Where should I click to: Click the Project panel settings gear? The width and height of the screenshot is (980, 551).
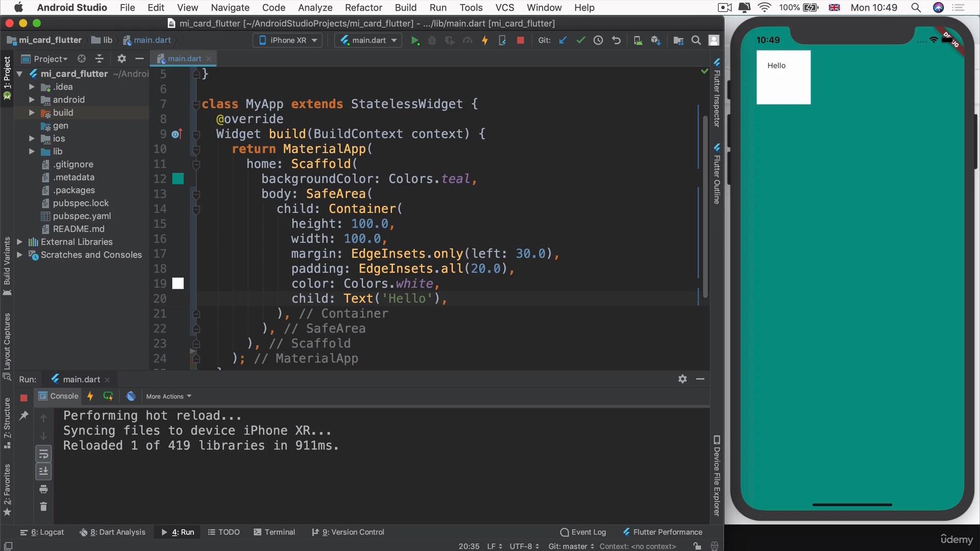121,59
